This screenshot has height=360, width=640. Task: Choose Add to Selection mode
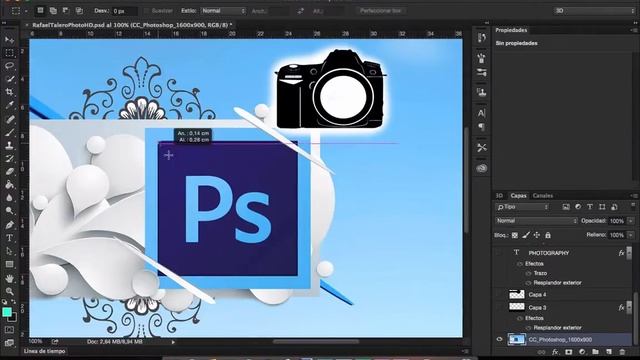(53, 11)
